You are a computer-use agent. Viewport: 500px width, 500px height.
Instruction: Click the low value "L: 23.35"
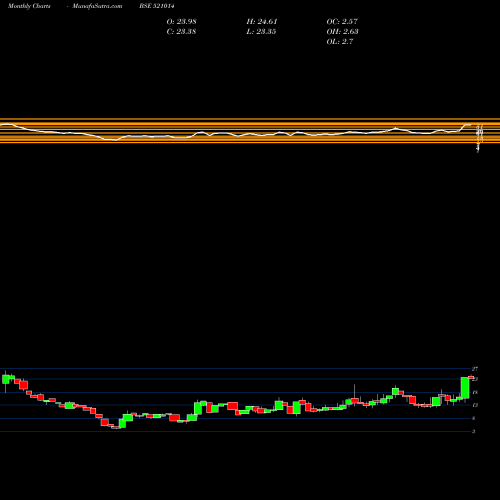point(261,32)
